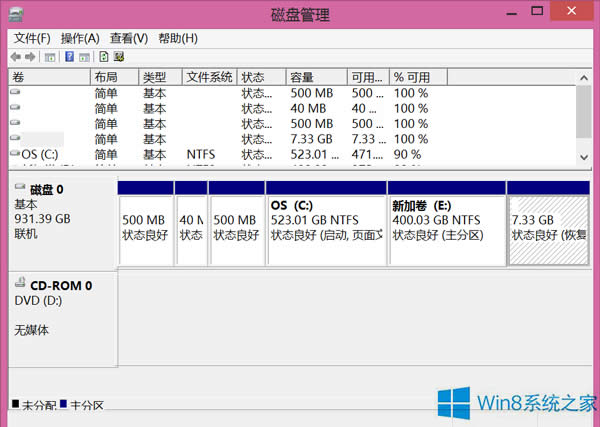Click the Back arrow in the toolbar
Image resolution: width=600 pixels, height=427 pixels.
pyautogui.click(x=16, y=57)
